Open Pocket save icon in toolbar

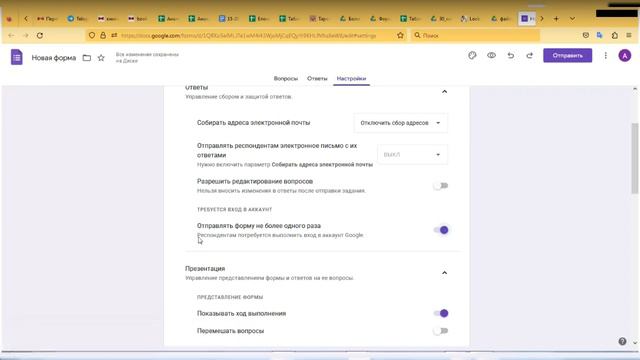[x=586, y=36]
